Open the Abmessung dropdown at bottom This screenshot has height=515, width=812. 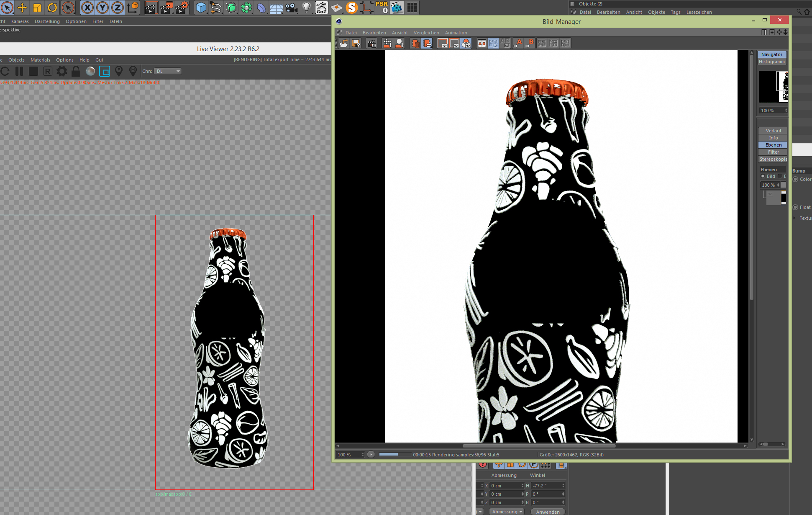(x=507, y=512)
